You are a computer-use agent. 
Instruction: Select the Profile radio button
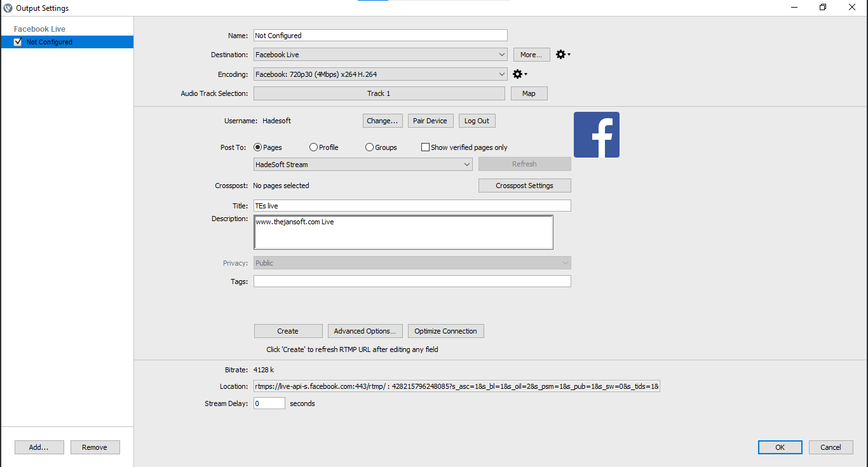tap(314, 147)
